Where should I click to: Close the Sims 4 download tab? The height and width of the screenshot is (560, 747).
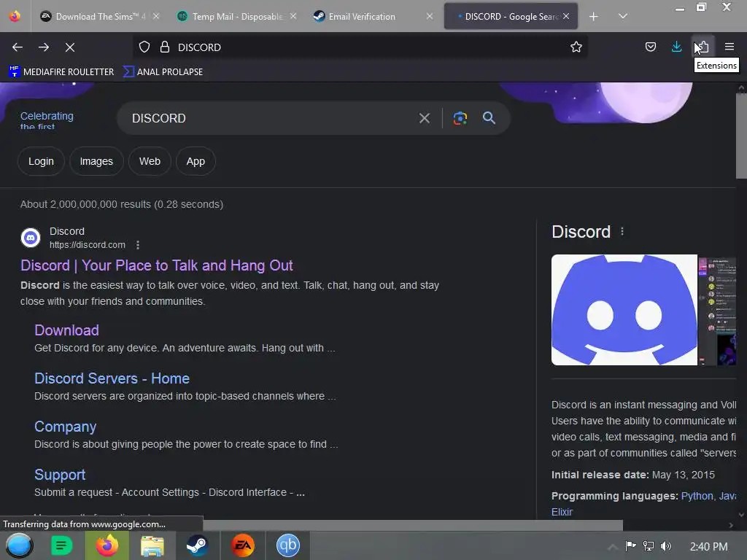pyautogui.click(x=156, y=16)
